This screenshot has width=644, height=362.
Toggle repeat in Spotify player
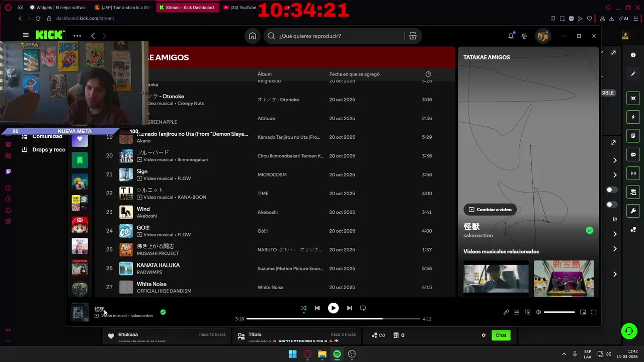363,308
